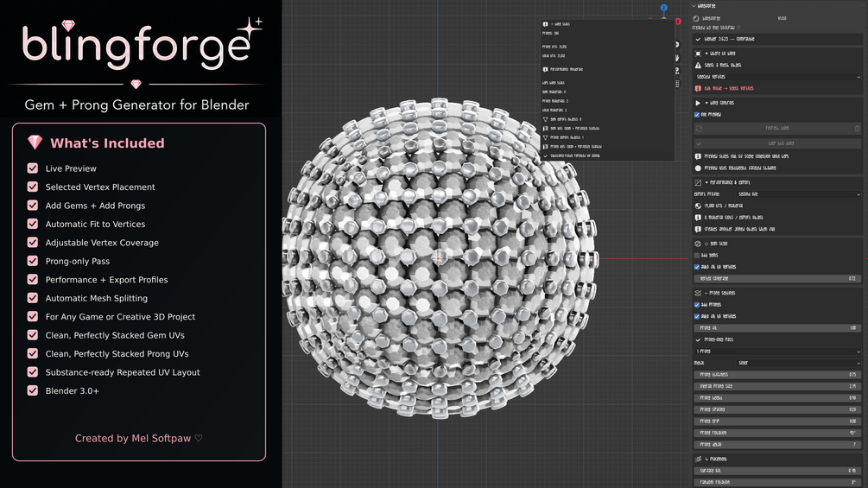Click the Prong Grip value field
This screenshot has width=868, height=488.
778,421
